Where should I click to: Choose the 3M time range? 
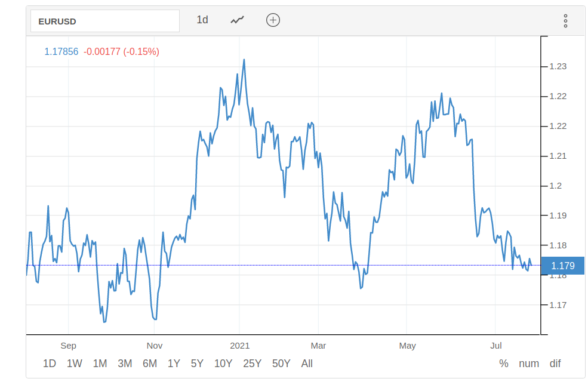pos(125,364)
